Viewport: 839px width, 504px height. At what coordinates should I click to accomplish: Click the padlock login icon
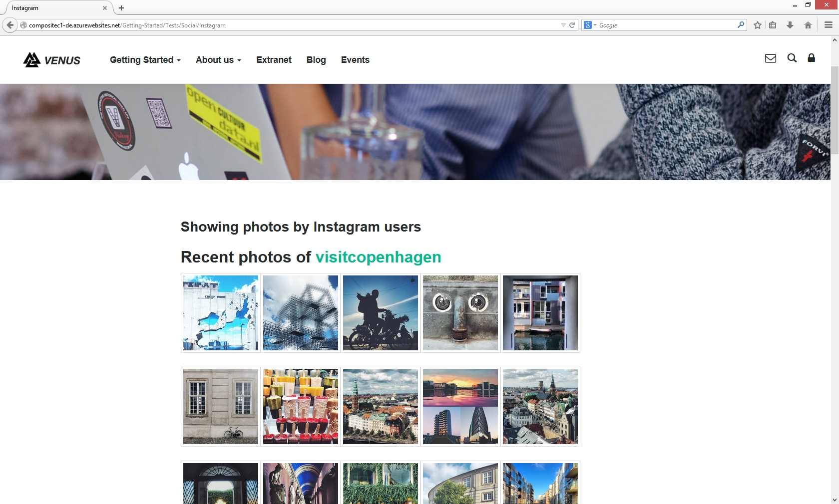pyautogui.click(x=811, y=58)
